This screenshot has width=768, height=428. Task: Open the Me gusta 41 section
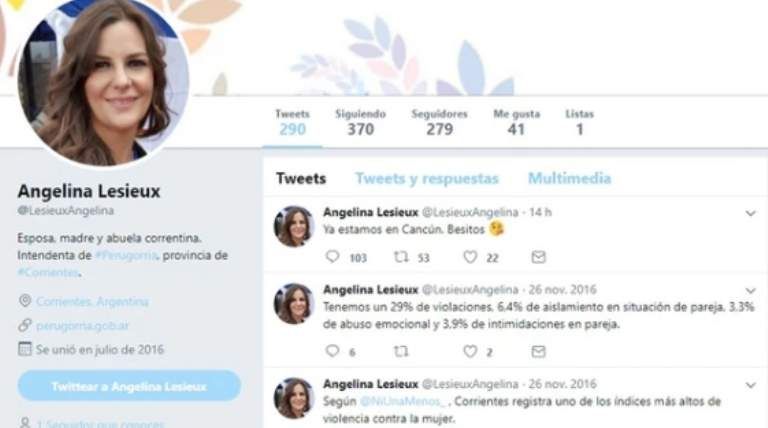coord(516,122)
